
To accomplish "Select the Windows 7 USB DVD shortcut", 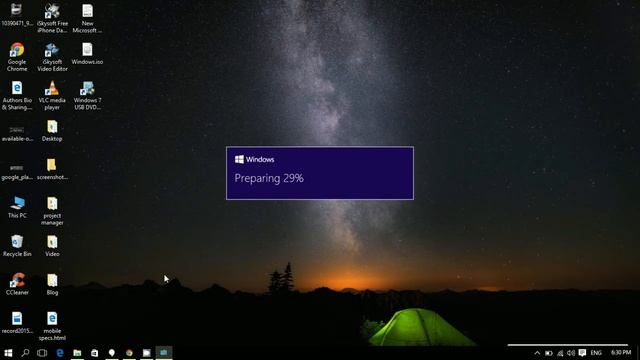I will coord(87,96).
